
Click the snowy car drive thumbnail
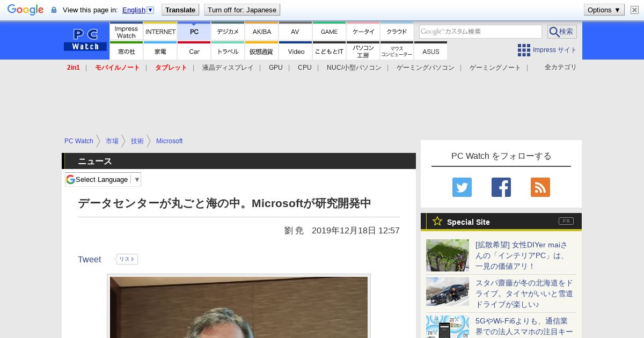pos(448,292)
